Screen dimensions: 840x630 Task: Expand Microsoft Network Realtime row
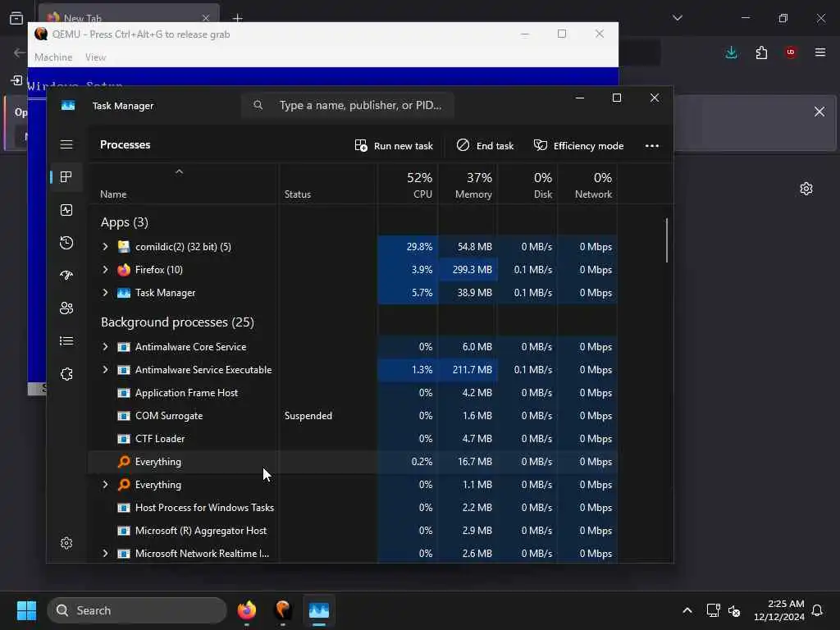[x=106, y=554]
